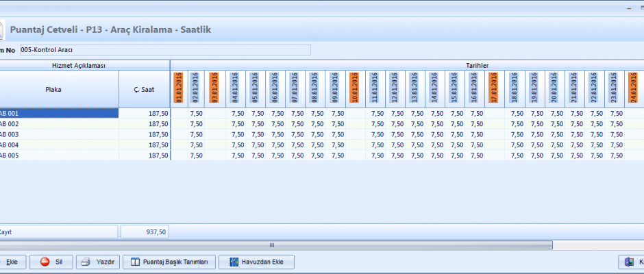
Task: Click the Ekle button
Action: pyautogui.click(x=10, y=262)
